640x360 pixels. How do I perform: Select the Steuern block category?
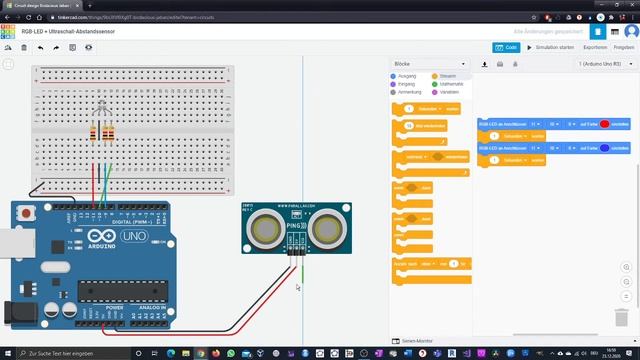[x=444, y=76]
